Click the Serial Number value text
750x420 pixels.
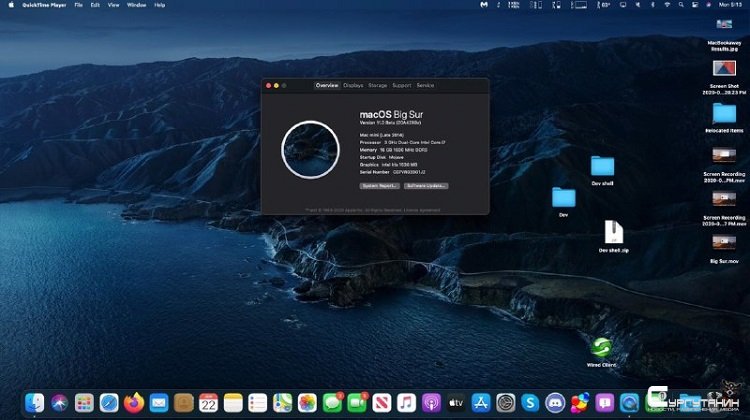coord(409,172)
